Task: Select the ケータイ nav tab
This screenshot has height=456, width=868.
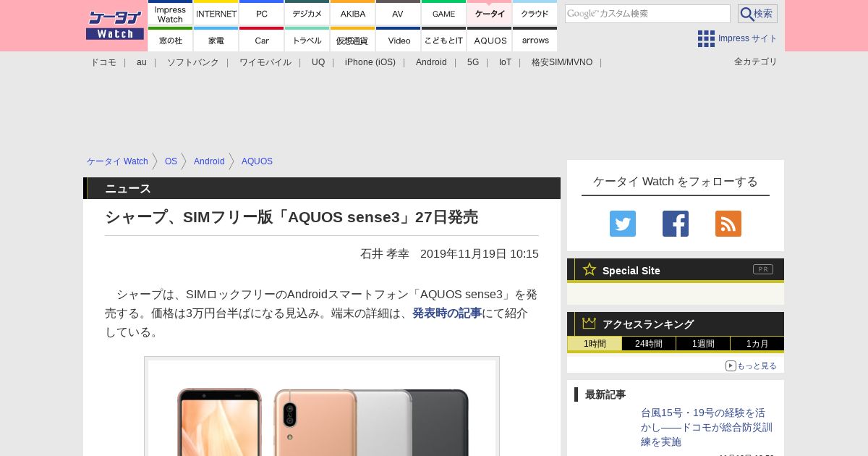Action: pyautogui.click(x=490, y=13)
